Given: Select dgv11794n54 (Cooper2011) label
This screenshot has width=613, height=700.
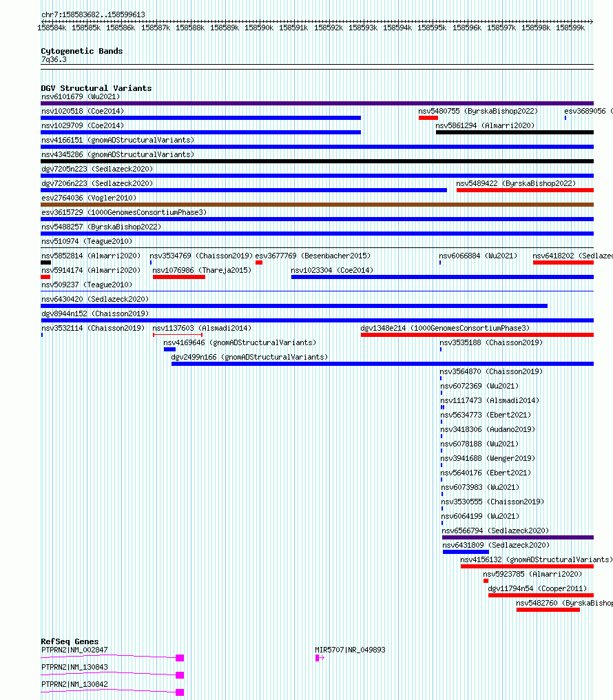Looking at the screenshot, I should pos(537,589).
